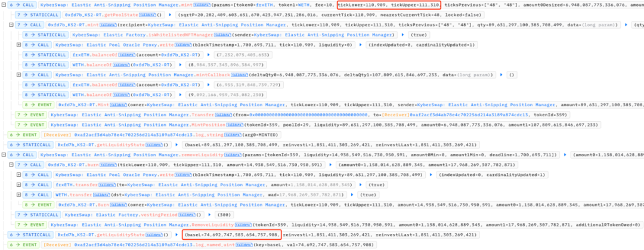Toggle output arrow of frxETH.transfer result
644x250 pixels.
(361, 184)
